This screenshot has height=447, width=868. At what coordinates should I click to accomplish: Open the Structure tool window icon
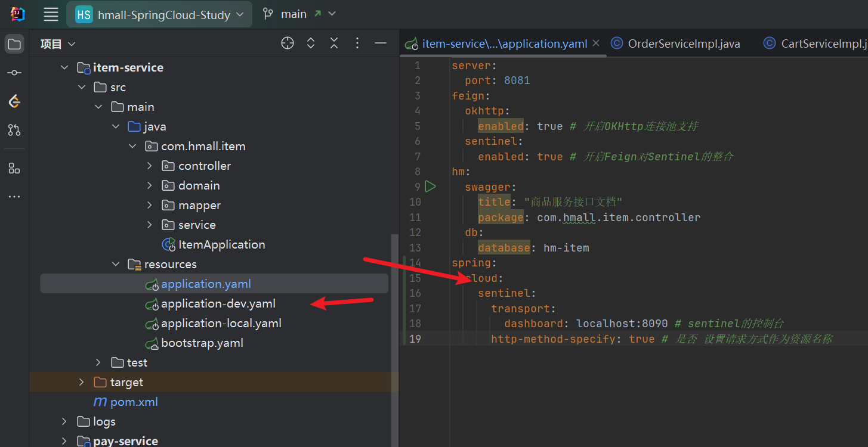tap(14, 169)
